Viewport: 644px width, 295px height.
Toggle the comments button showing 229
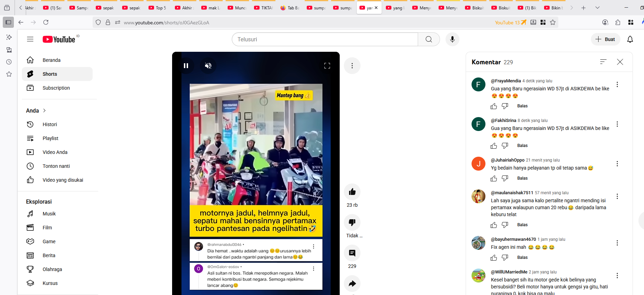[352, 253]
